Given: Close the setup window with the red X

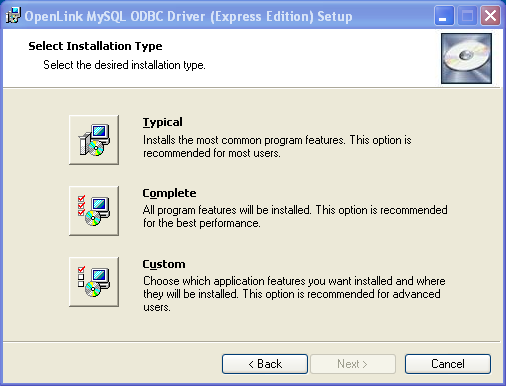Looking at the screenshot, I should 490,16.
